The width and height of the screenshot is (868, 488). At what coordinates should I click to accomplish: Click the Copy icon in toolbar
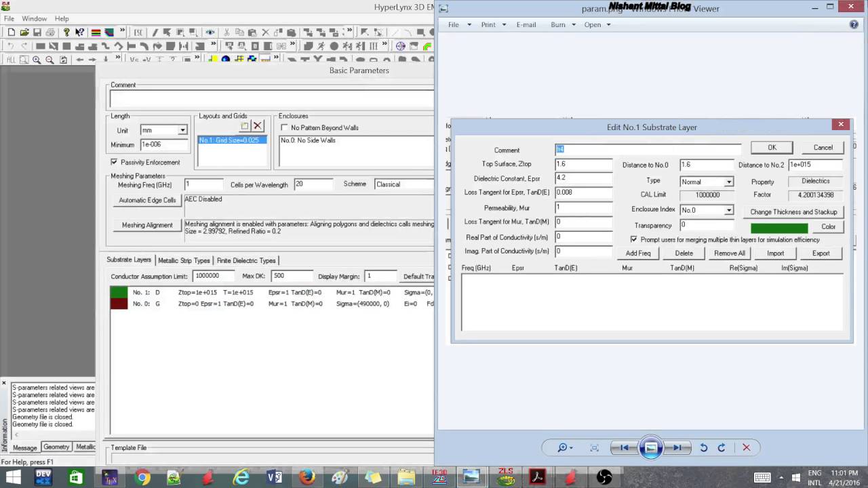[240, 33]
